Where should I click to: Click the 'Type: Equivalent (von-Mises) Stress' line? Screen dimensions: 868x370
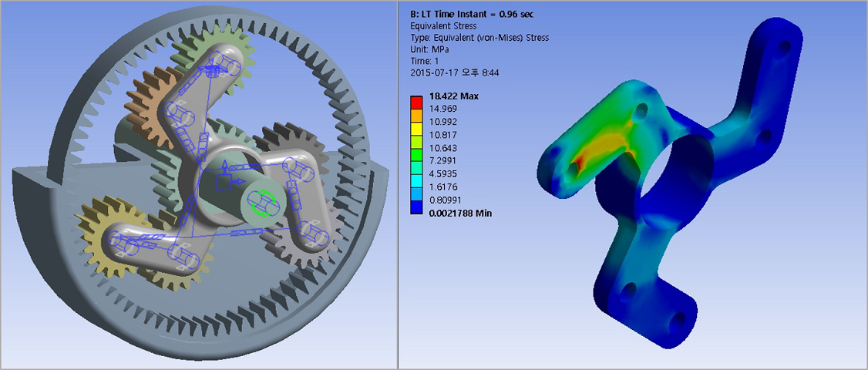[x=479, y=38]
